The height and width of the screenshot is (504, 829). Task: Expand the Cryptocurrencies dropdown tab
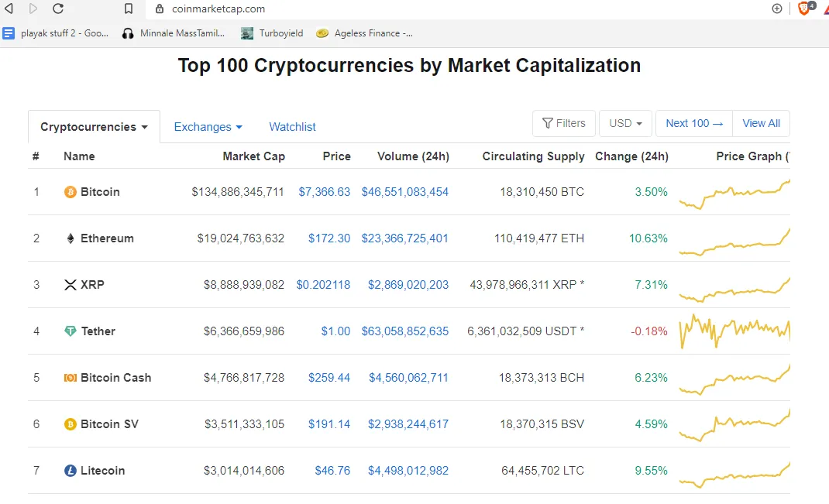coord(94,127)
